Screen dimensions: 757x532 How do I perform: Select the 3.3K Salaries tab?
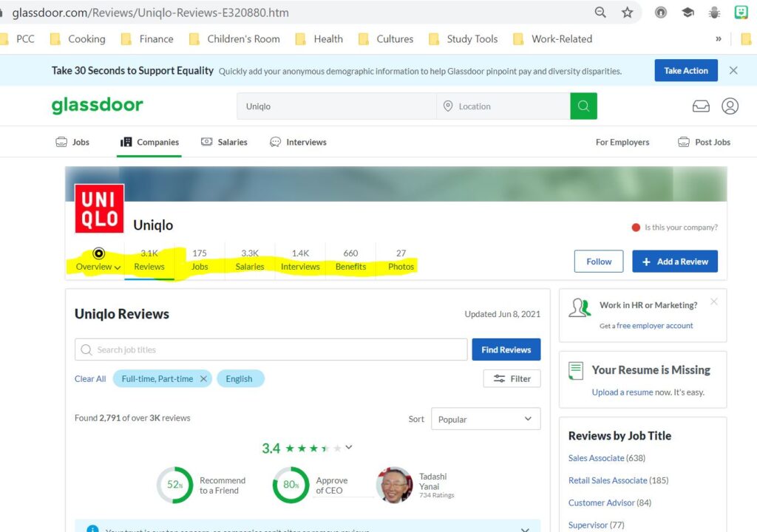click(250, 261)
